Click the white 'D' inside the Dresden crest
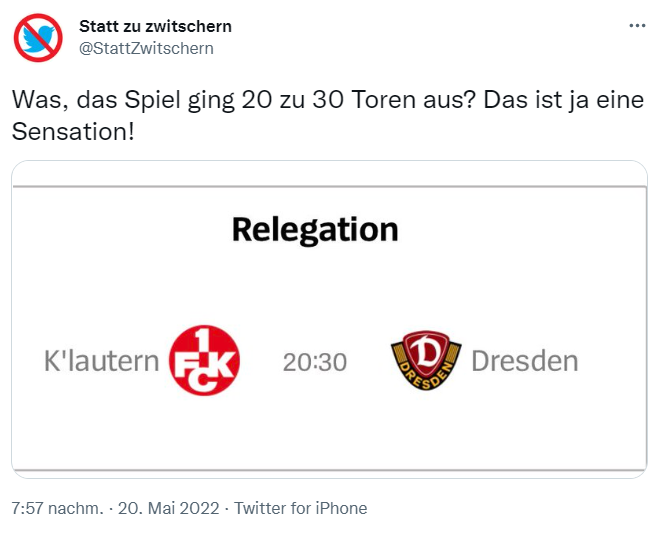Screen dimensions: 661x535 425,352
